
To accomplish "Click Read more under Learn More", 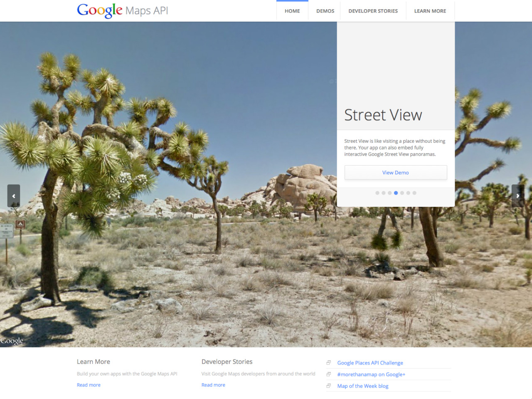I will pos(89,385).
